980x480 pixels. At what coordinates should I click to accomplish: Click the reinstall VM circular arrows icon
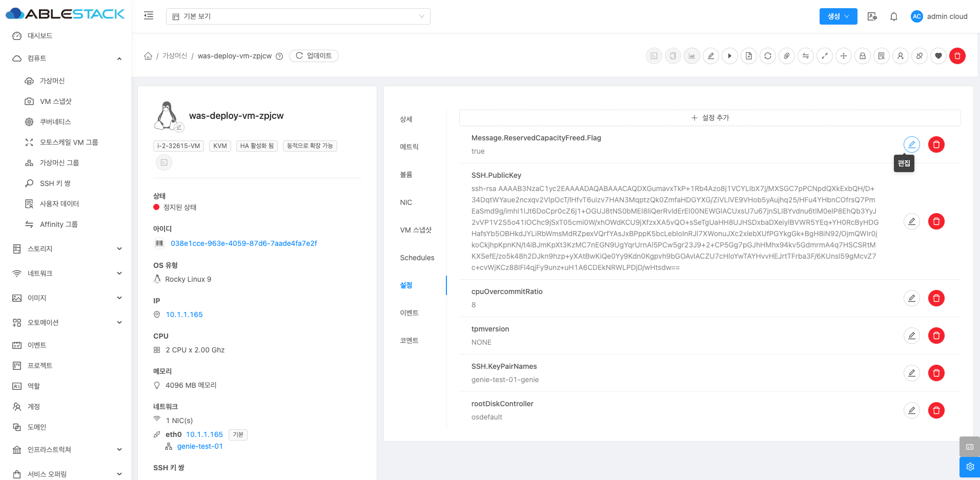[767, 56]
